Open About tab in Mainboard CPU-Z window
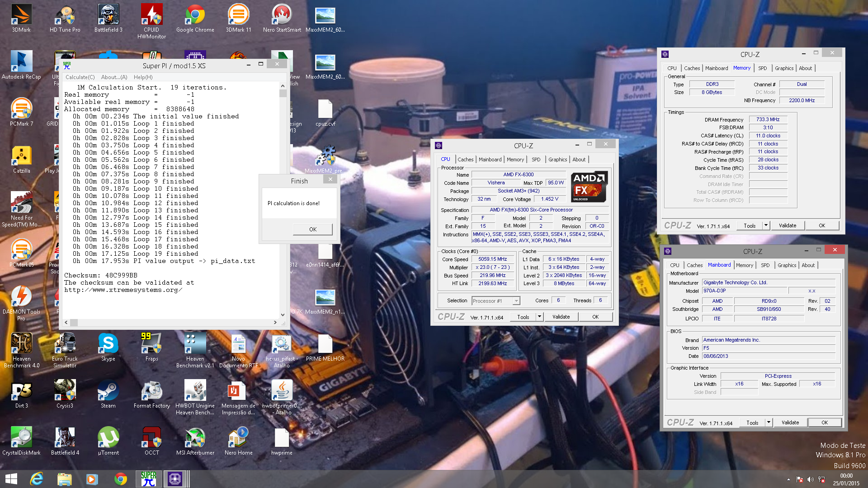The height and width of the screenshot is (488, 868). [808, 265]
